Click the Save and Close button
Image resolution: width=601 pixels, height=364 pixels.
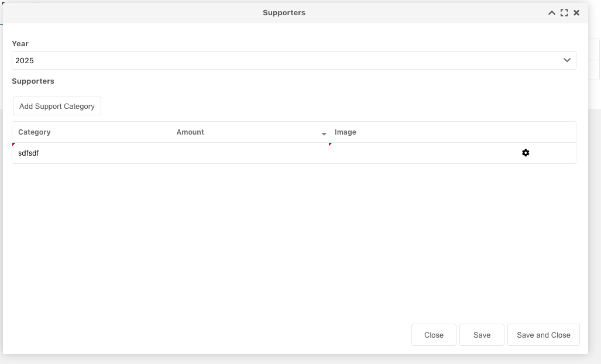pyautogui.click(x=543, y=335)
